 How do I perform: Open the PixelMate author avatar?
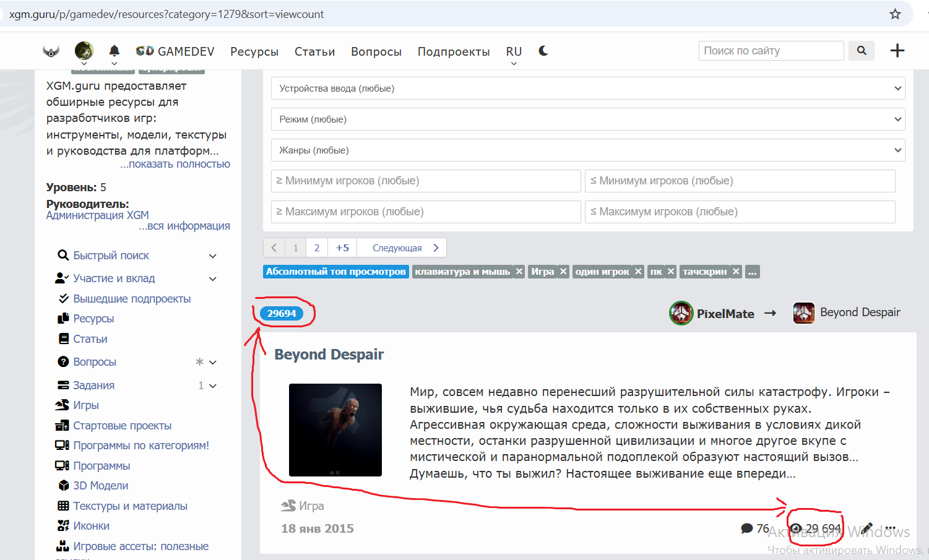tap(681, 313)
